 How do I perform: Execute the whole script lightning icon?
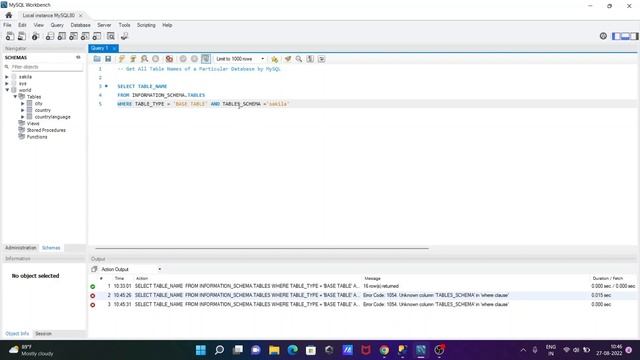(x=122, y=59)
